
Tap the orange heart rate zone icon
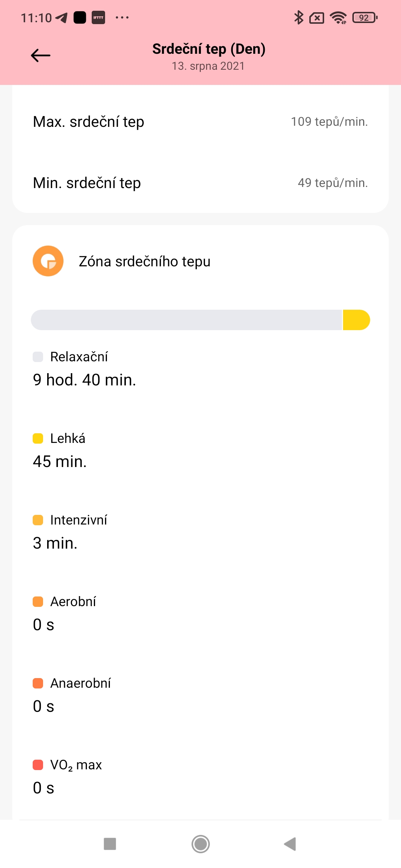coord(48,261)
